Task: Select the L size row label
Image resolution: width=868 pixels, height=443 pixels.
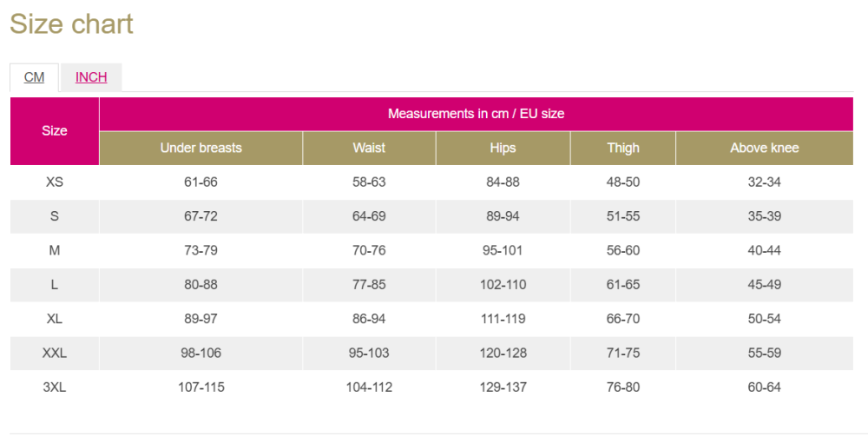Action: click(x=54, y=285)
